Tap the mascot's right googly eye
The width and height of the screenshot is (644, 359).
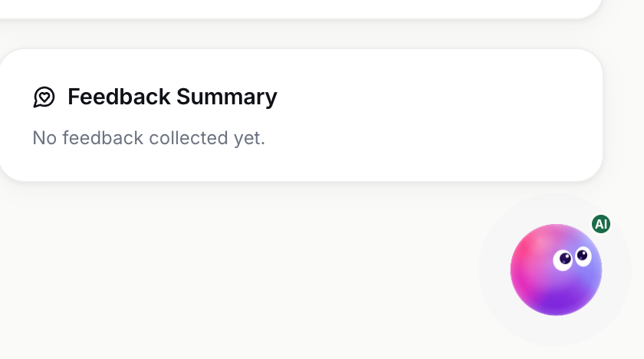point(583,256)
